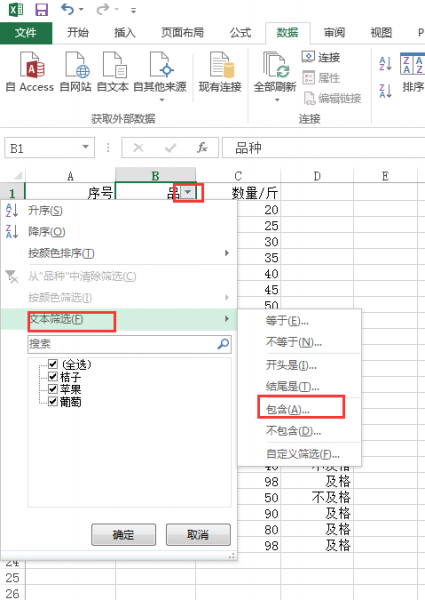The width and height of the screenshot is (425, 600).
Task: Click the fx insert function button
Action: [202, 147]
